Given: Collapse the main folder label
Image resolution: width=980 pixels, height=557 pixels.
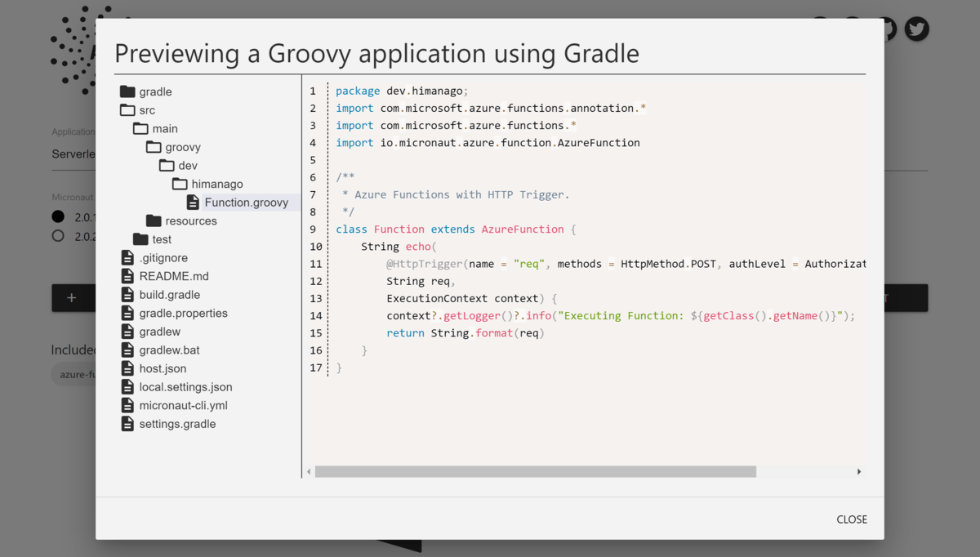Looking at the screenshot, I should [165, 129].
